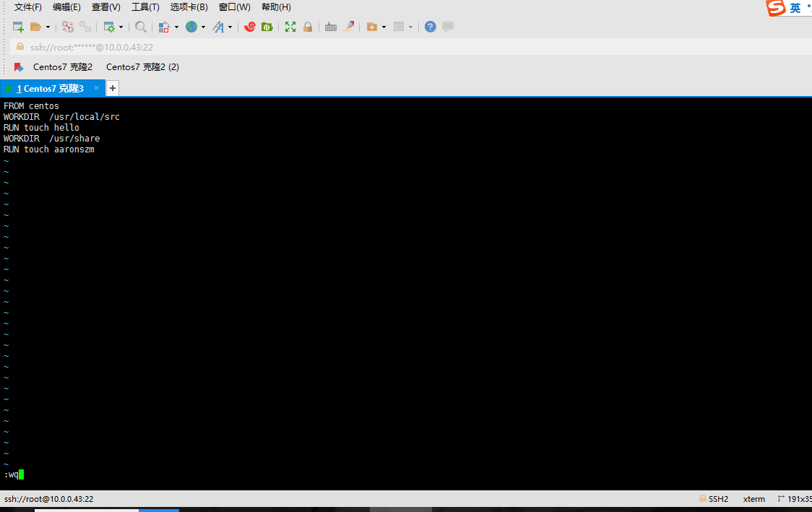Open the 编辑(E) menu
The image size is (812, 512).
(x=66, y=7)
